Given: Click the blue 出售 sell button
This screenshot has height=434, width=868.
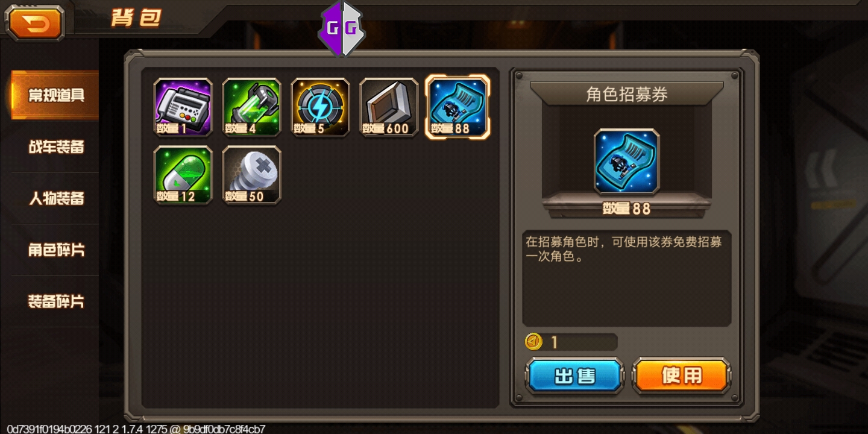Looking at the screenshot, I should pyautogui.click(x=574, y=376).
